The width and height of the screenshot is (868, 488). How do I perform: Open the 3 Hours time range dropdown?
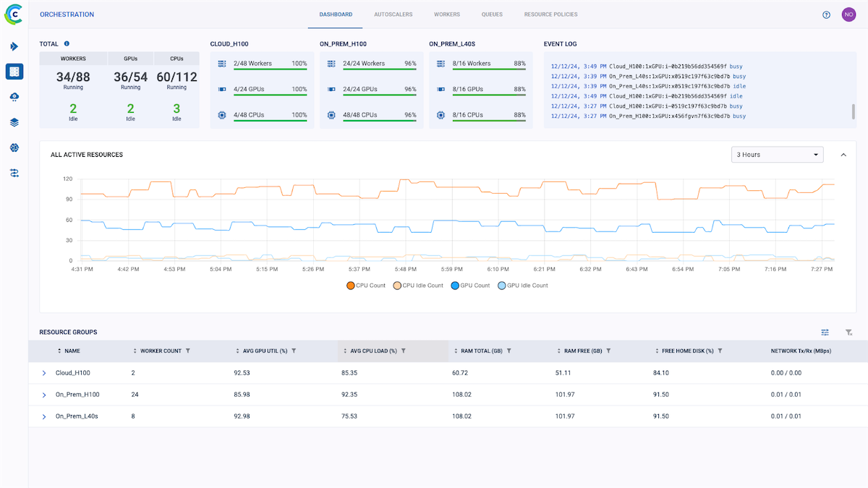pos(777,155)
